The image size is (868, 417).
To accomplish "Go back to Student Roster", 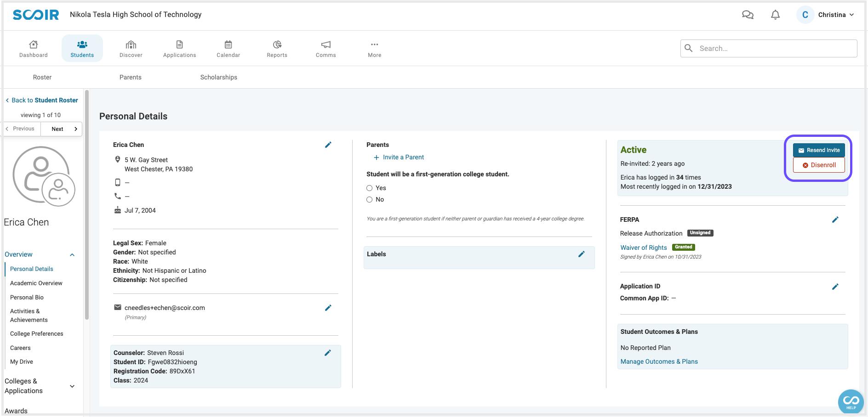I will [x=42, y=100].
